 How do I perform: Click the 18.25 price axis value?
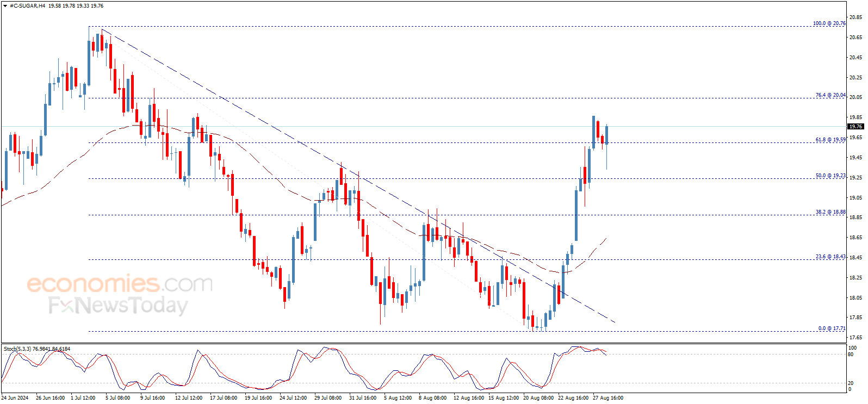855,278
